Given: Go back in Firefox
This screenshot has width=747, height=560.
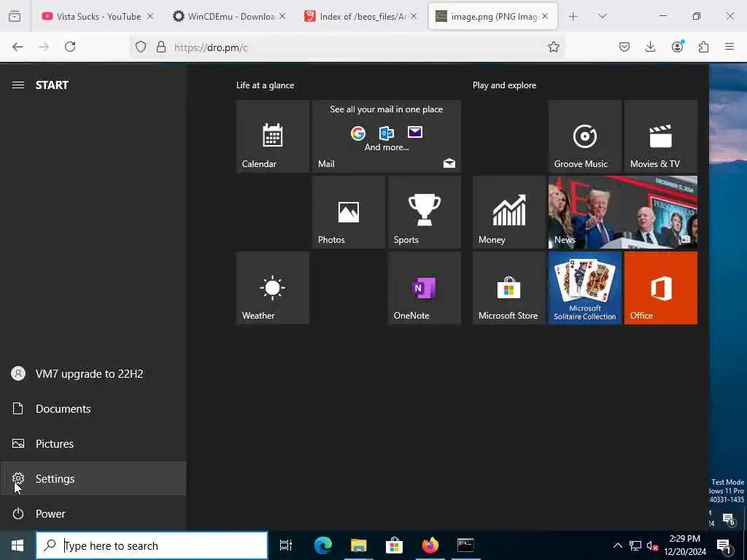Looking at the screenshot, I should click(18, 47).
